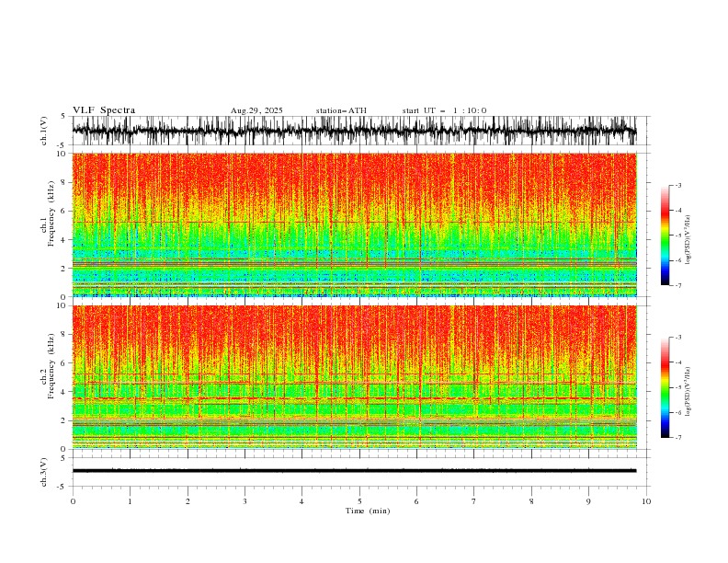Viewport: 728px width, 563px height.
Task: Click the 10 kHz tick on ch.2 spectrogram
Action: (62, 305)
